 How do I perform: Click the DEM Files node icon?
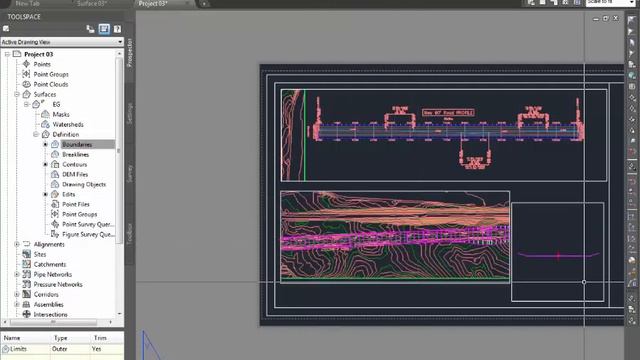pos(55,174)
